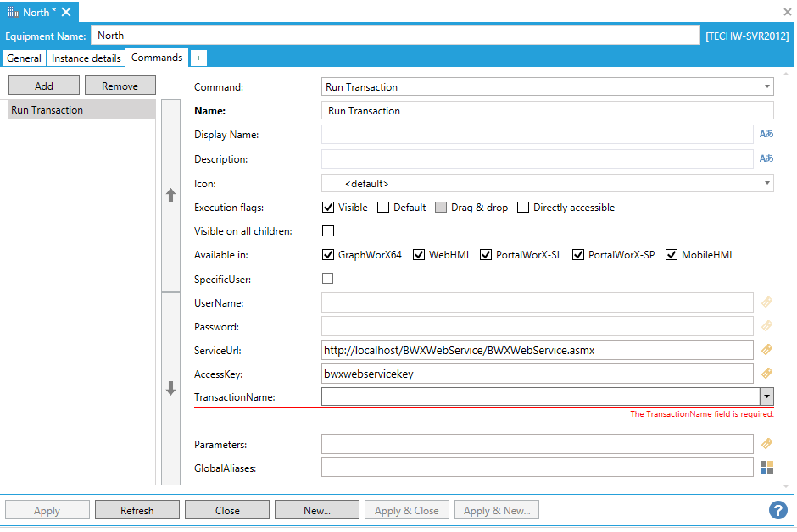
Task: Toggle the WebHMI availability checkbox
Action: (419, 255)
